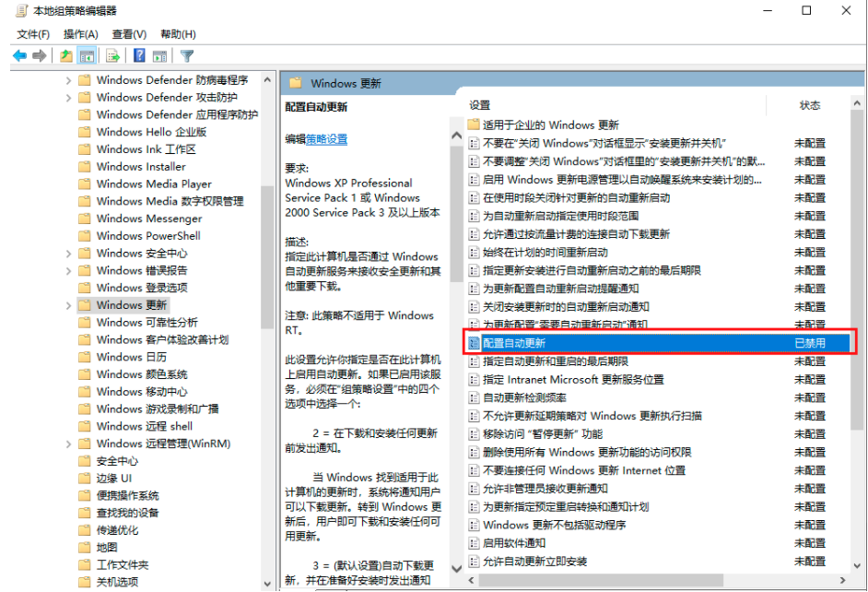868x592 pixels.
Task: Click the description pane scroll-up arrow
Action: point(457,136)
